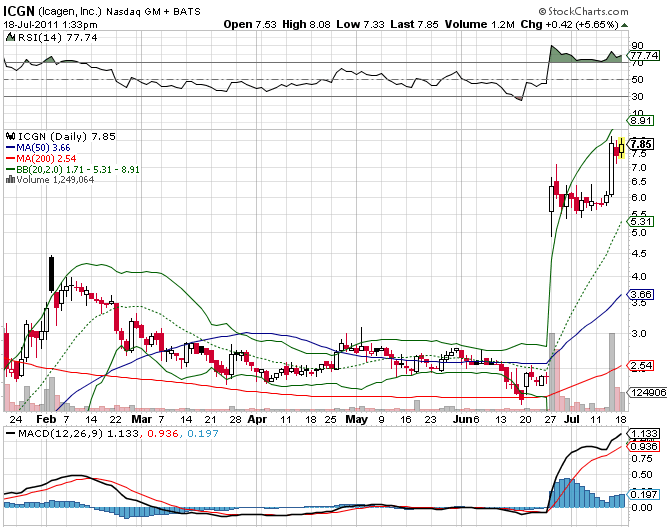
Task: Click the Last 7.85 header value
Action: 414,24
